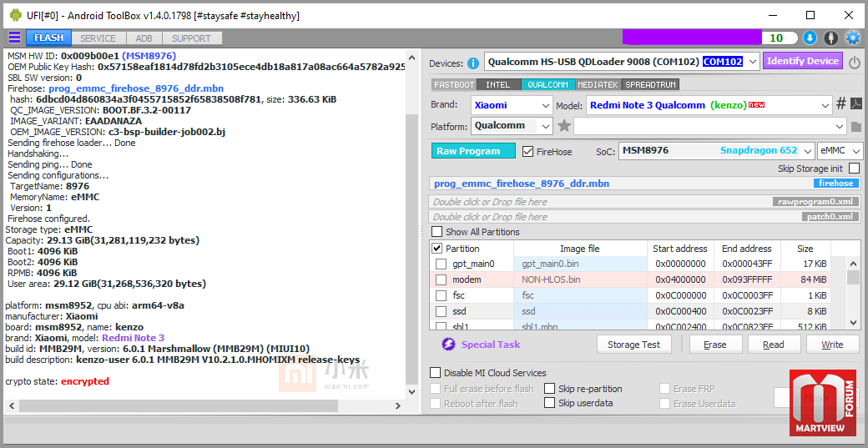Viewport: 868px width, 448px height.
Task: Check the modem partition box
Action: point(441,279)
